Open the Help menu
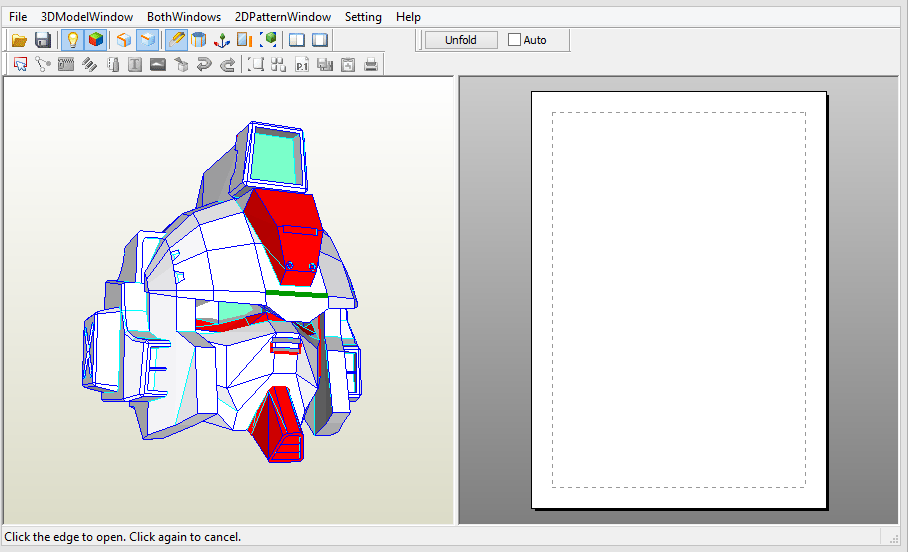The height and width of the screenshot is (552, 908). point(408,17)
